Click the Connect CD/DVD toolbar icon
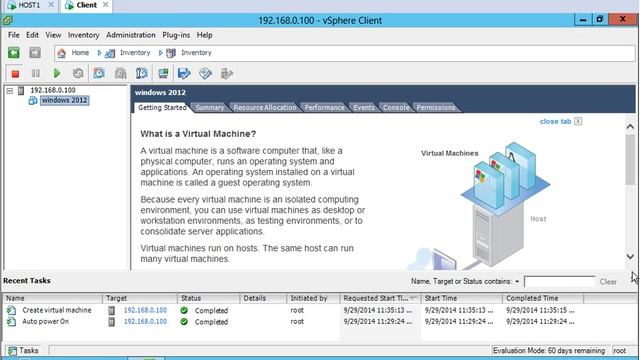This screenshot has width=640, height=360. 205,73
